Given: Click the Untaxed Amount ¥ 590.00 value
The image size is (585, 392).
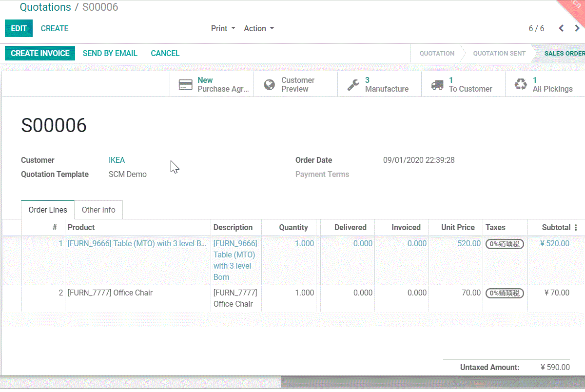Looking at the screenshot, I should pyautogui.click(x=555, y=367).
